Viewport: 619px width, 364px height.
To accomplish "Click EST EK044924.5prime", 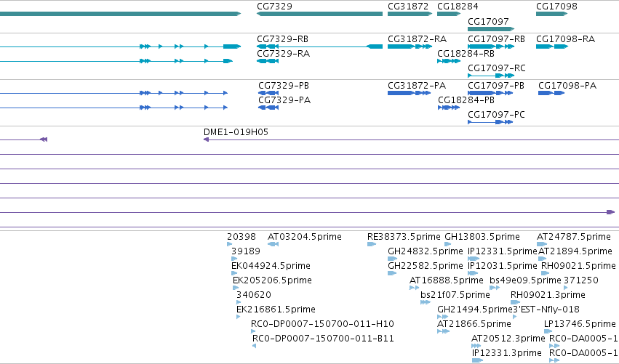I will pyautogui.click(x=234, y=273).
